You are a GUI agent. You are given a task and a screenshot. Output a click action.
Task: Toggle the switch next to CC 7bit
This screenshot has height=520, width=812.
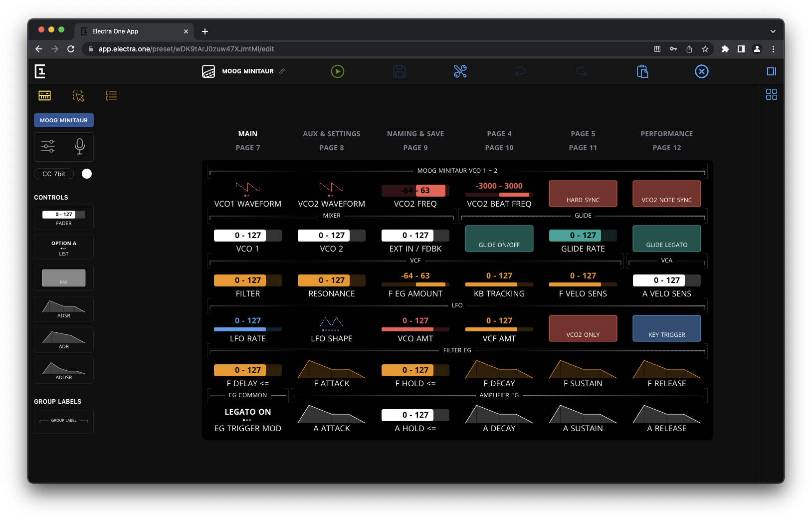86,174
